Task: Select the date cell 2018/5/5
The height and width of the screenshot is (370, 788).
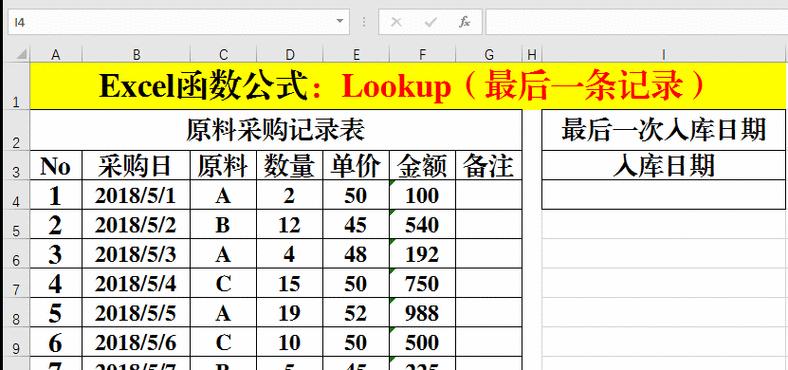Action: pos(136,313)
